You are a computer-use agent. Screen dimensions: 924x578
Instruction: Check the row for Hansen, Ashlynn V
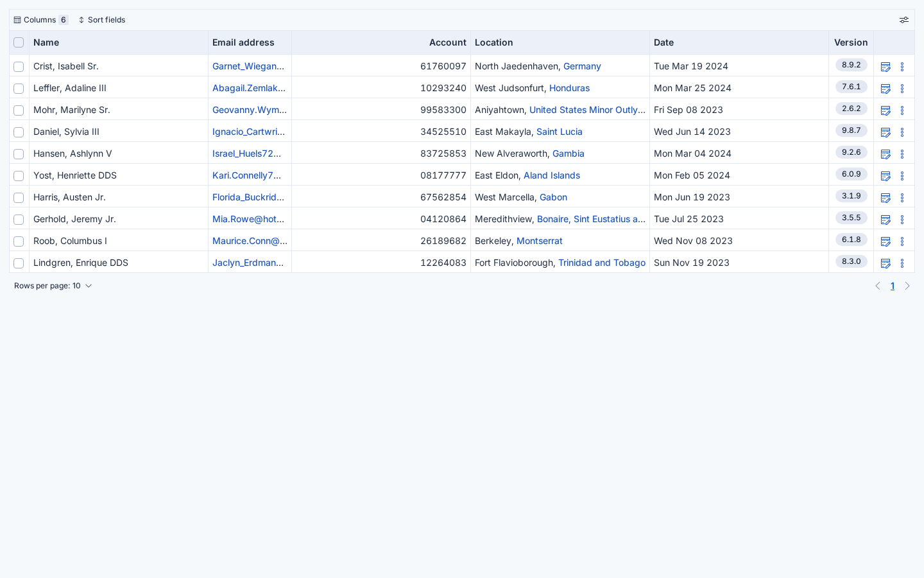pos(19,154)
